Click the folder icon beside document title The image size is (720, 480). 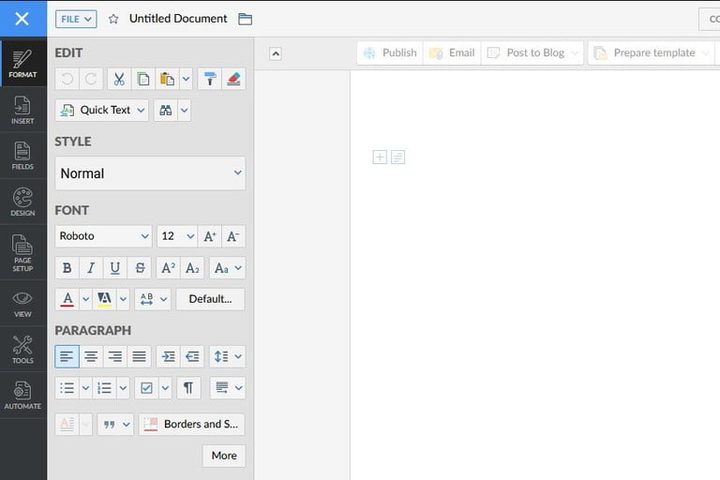(245, 19)
